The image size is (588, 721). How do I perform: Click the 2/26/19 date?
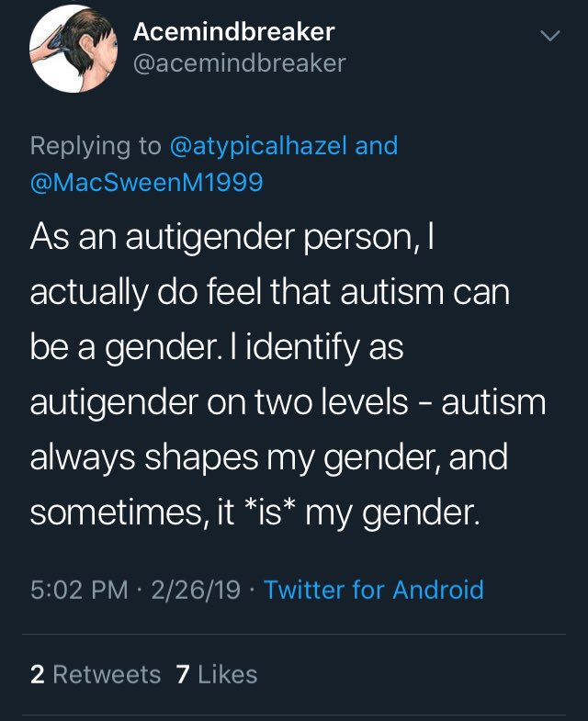pyautogui.click(x=196, y=590)
